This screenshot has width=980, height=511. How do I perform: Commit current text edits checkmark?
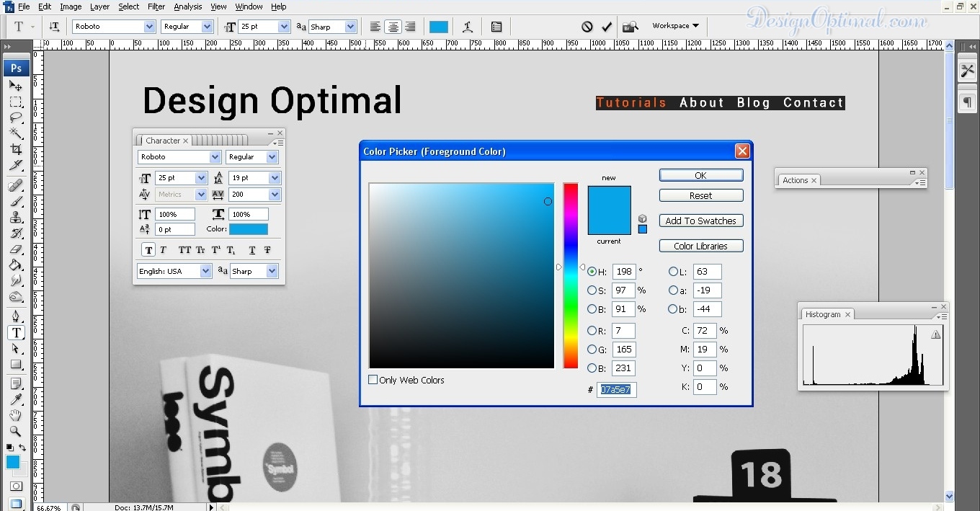pyautogui.click(x=607, y=27)
